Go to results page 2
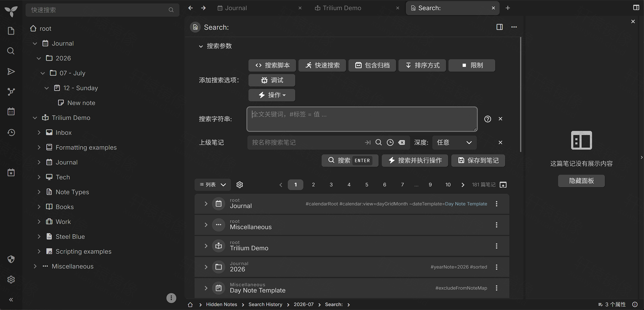Screen dimensions: 644x310 (x=313, y=185)
